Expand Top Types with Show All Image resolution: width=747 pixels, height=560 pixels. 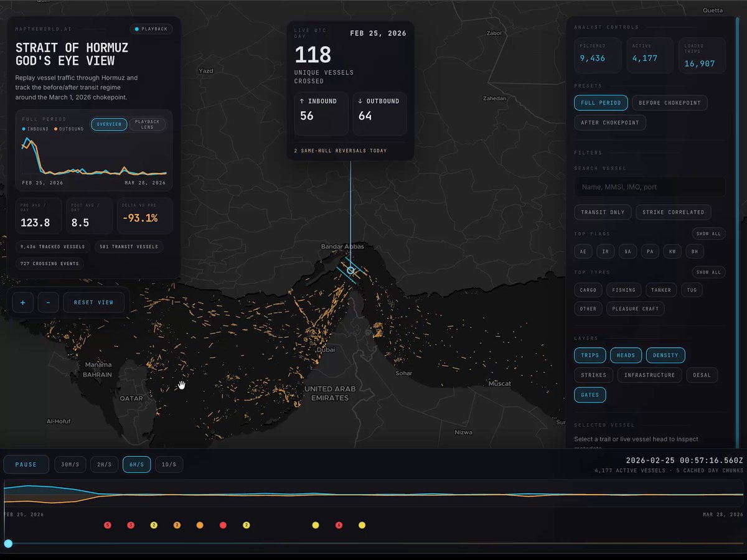tap(708, 273)
